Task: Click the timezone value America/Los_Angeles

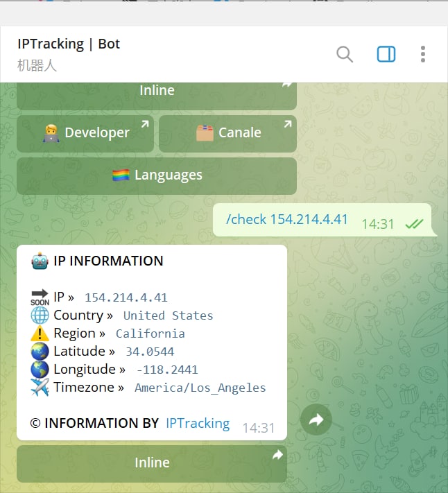Action: point(200,388)
